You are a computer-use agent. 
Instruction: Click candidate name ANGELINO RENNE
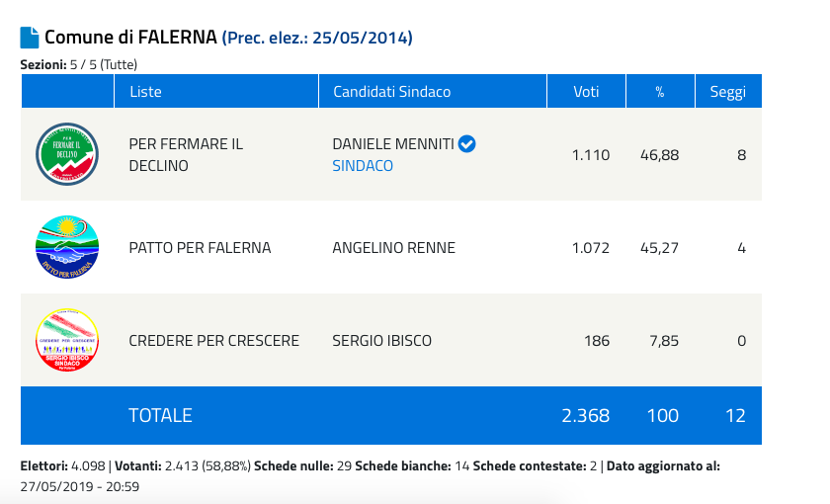coord(394,247)
